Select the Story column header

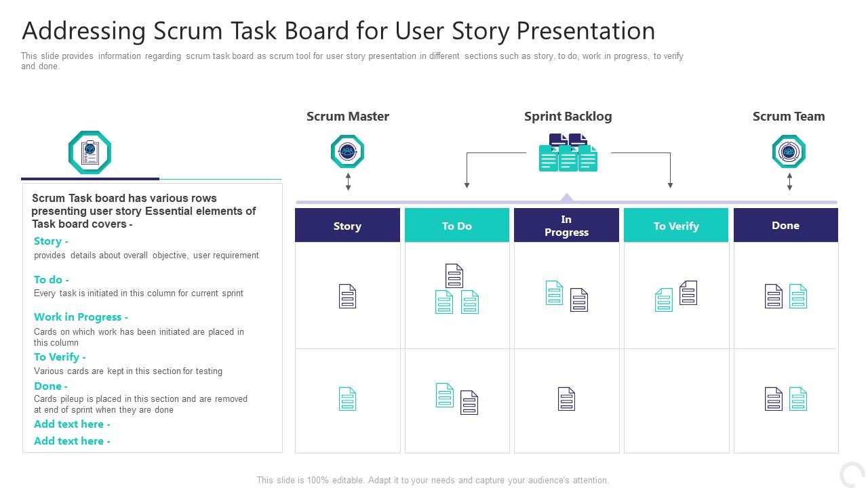pyautogui.click(x=347, y=225)
